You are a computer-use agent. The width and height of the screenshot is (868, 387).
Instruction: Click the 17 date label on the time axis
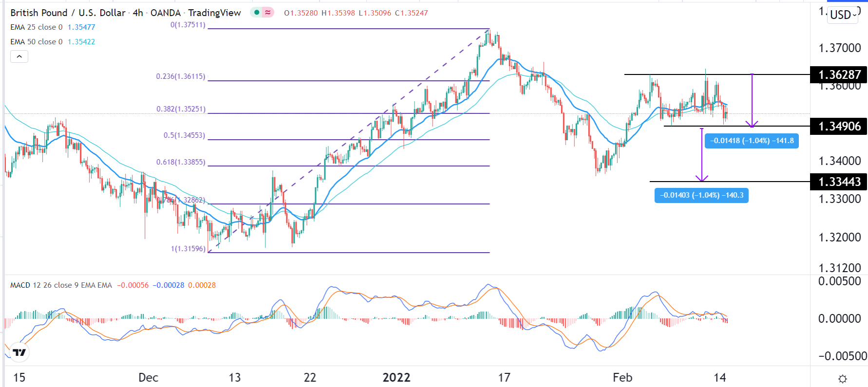(504, 377)
